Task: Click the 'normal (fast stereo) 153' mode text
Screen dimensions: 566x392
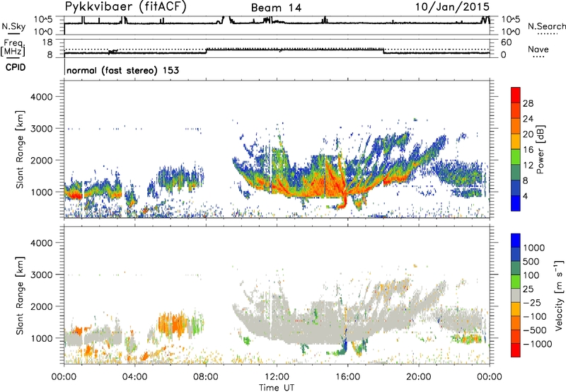Action: click(122, 70)
